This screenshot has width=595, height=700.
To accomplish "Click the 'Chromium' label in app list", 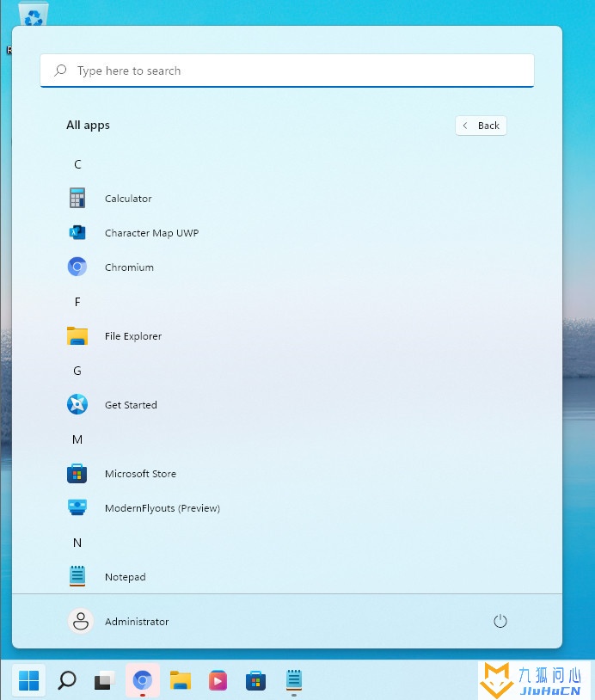I will [x=129, y=267].
